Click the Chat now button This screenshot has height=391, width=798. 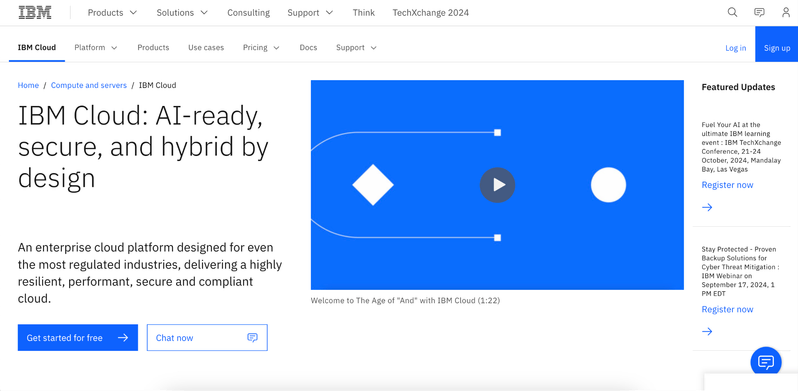pyautogui.click(x=207, y=338)
